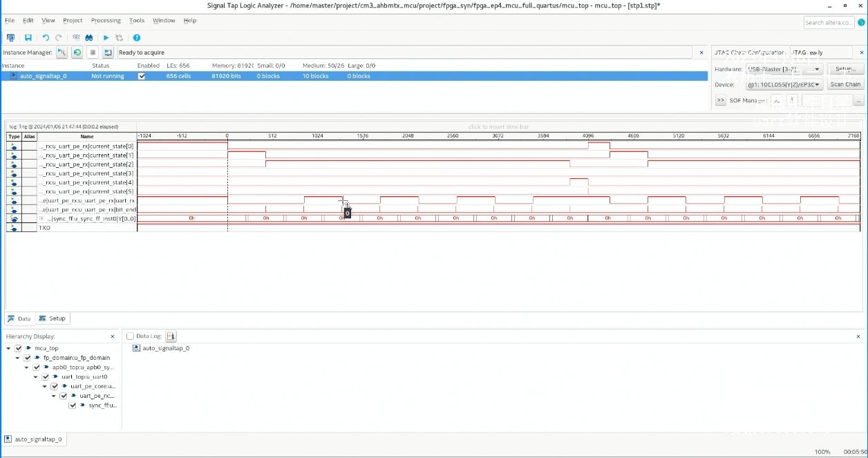This screenshot has width=868, height=458.
Task: Save the stp1.stp file
Action: (28, 38)
